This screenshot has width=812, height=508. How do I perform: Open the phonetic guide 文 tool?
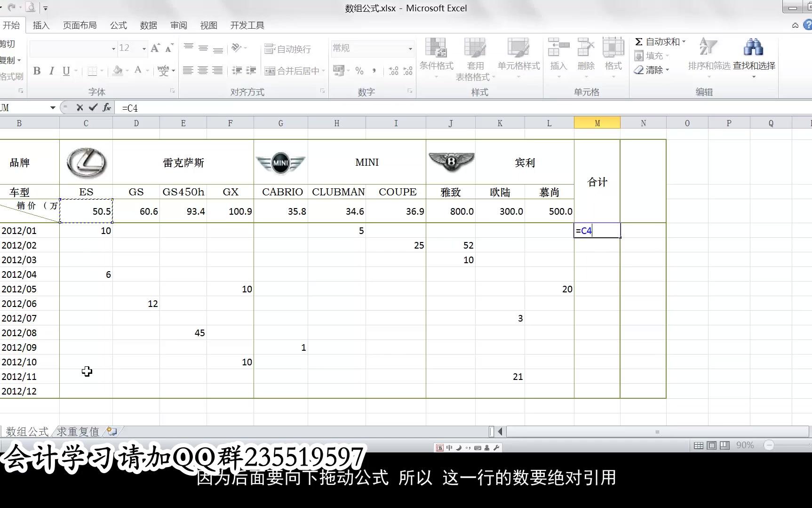click(x=163, y=71)
